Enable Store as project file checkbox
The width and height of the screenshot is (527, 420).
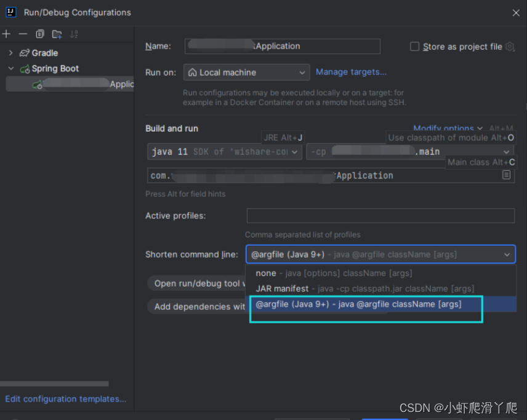pos(414,46)
